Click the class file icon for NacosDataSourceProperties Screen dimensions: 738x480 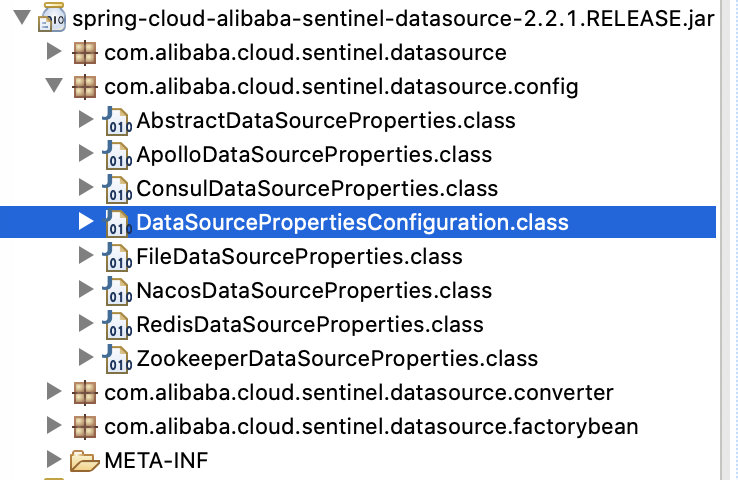click(x=117, y=292)
